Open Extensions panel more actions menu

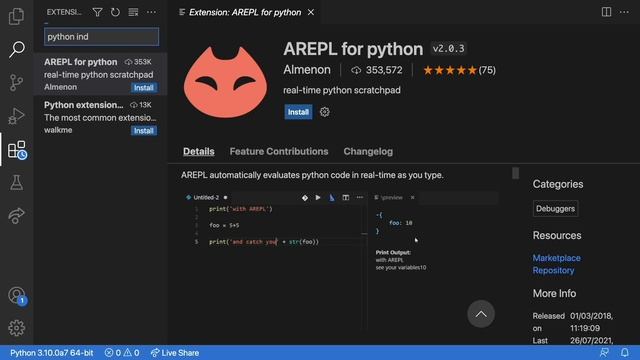[151, 12]
